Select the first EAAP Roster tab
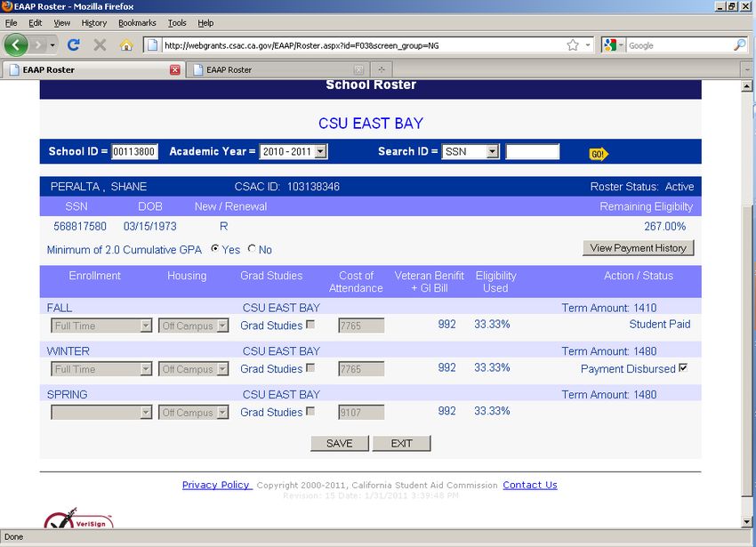This screenshot has height=547, width=756. [x=93, y=70]
